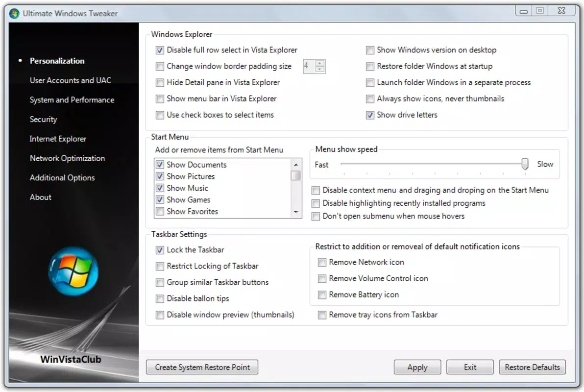Click Start Menu list scroll up arrow
This screenshot has width=584, height=392.
(x=296, y=164)
